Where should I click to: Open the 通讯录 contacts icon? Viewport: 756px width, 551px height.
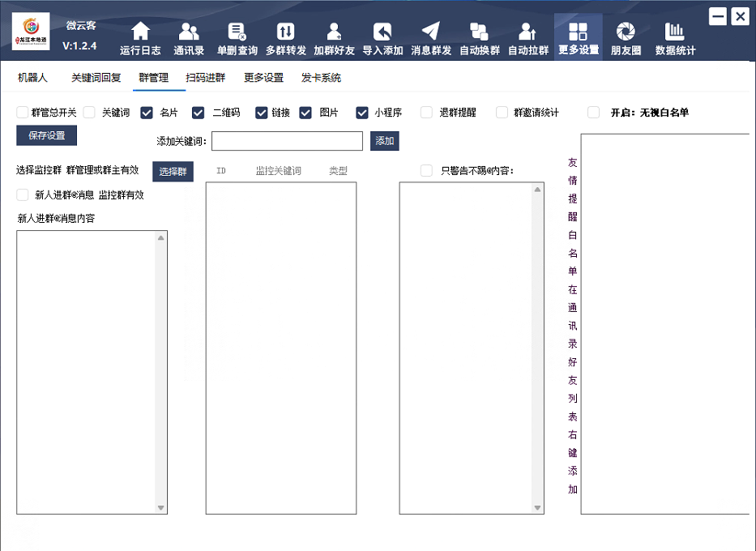188,36
